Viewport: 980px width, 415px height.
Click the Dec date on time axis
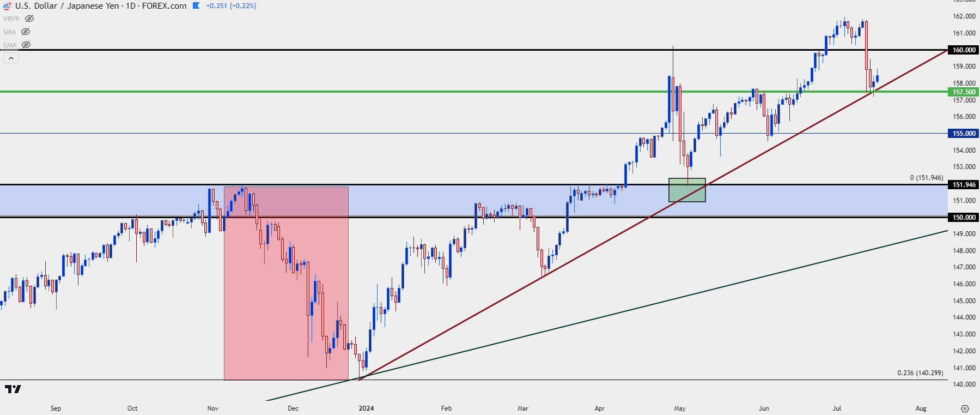[293, 408]
